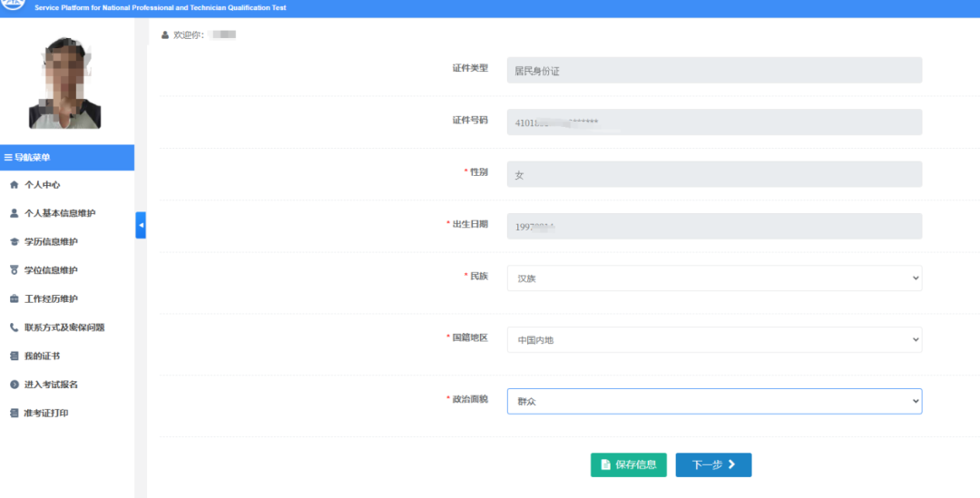This screenshot has height=498, width=980.
Task: Click the Service Platform title text
Action: pyautogui.click(x=161, y=7)
